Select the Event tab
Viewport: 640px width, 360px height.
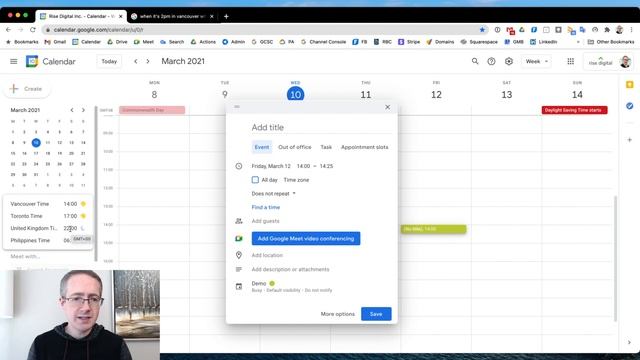[x=262, y=147]
